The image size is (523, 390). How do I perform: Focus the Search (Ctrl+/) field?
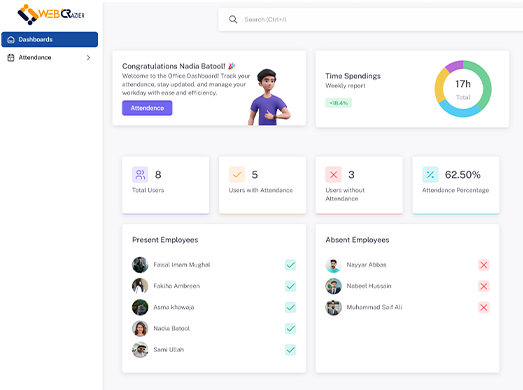pyautogui.click(x=370, y=19)
